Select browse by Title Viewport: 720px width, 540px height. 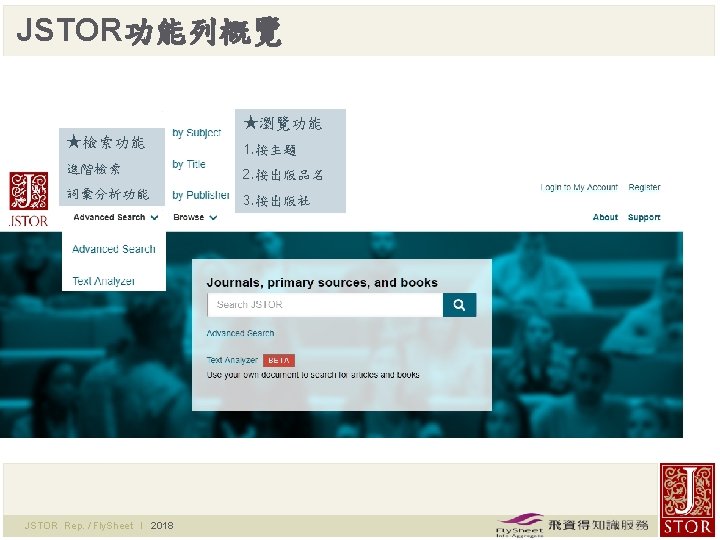(189, 164)
